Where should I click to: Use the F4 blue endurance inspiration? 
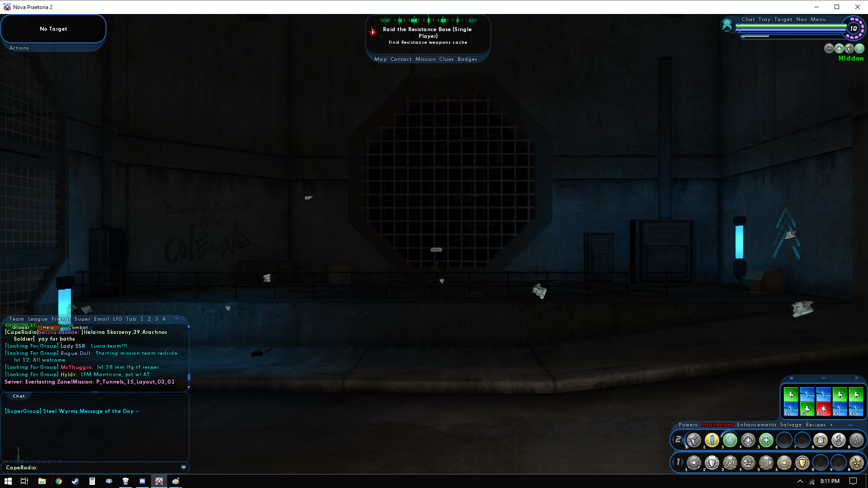(840, 409)
